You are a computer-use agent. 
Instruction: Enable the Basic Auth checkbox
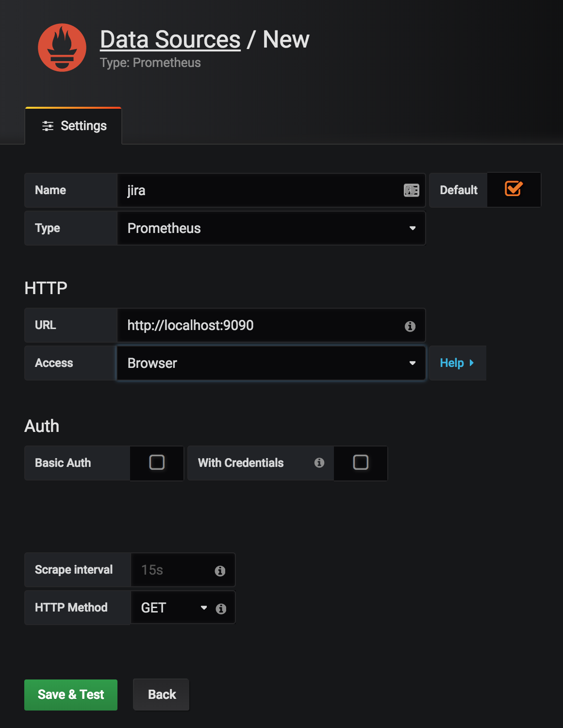point(157,462)
